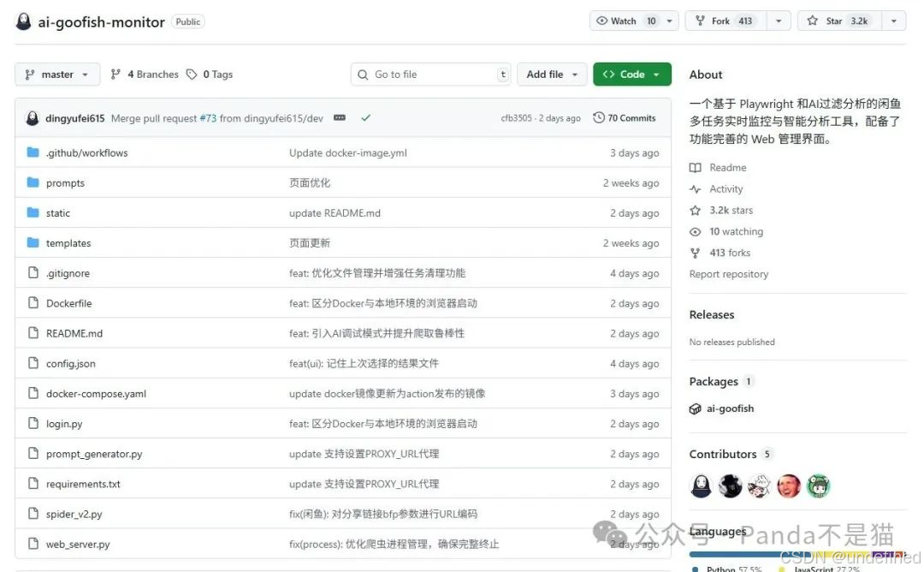Click the green commit status checkmark
Image resolution: width=924 pixels, height=572 pixels.
click(366, 118)
